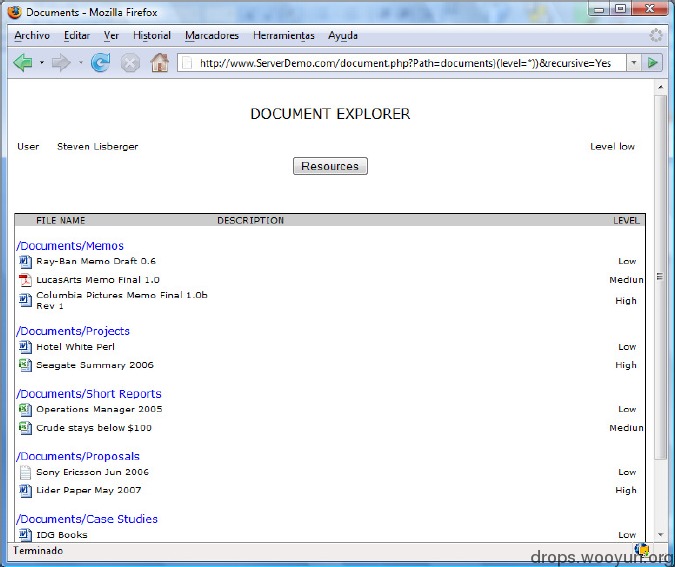Click Excel icon for Operations Manager 2005

click(25, 409)
